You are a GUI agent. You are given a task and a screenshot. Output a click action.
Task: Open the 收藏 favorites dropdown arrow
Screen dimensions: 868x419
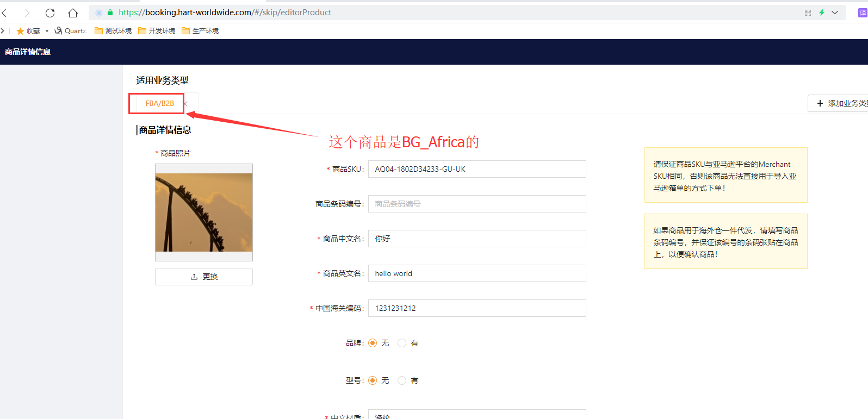coord(47,31)
